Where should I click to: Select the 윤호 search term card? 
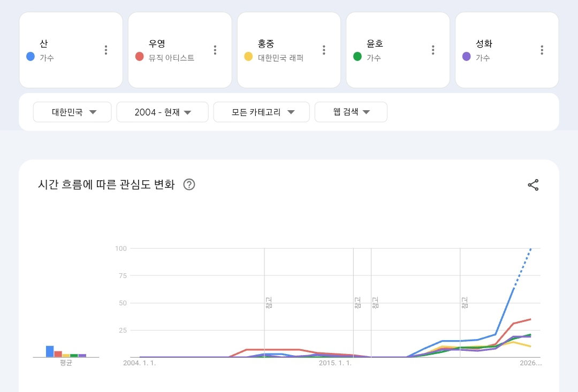point(398,50)
